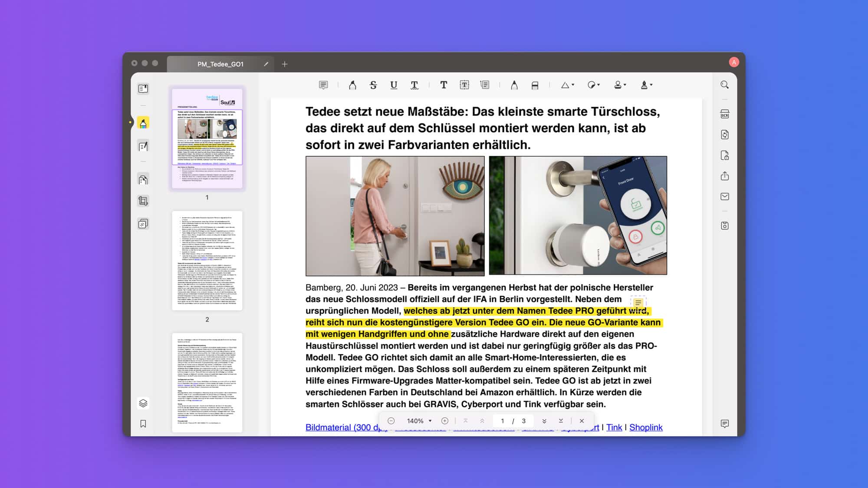Open the shapes tool dropdown
Image resolution: width=868 pixels, height=488 pixels.
(567, 85)
